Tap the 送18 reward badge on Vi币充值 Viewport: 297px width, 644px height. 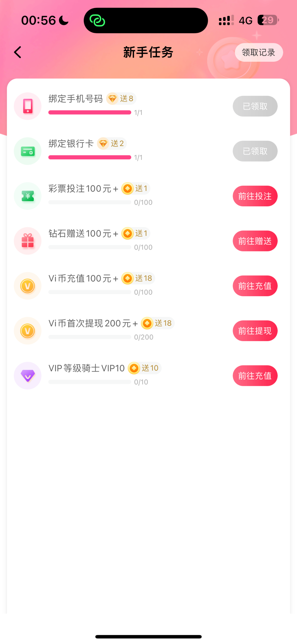[x=138, y=278]
